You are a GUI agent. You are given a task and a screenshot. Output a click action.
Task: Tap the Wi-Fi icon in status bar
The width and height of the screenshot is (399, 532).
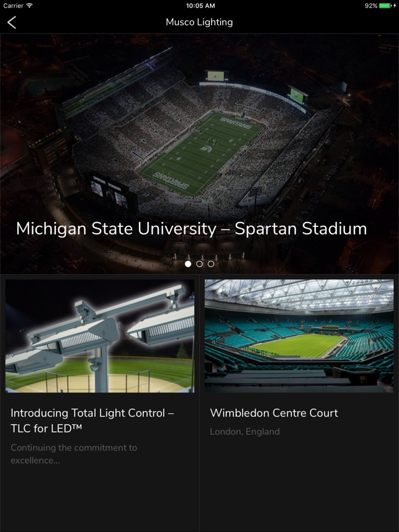[30, 6]
